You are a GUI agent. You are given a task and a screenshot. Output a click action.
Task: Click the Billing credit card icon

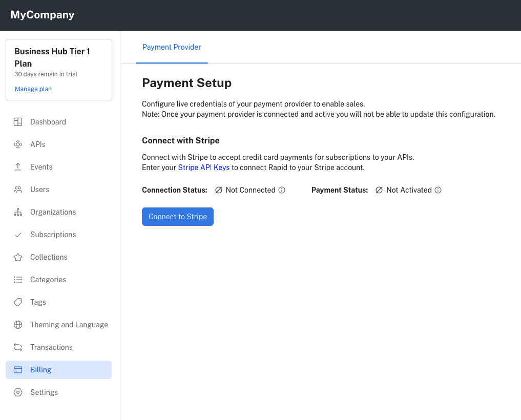(x=18, y=370)
